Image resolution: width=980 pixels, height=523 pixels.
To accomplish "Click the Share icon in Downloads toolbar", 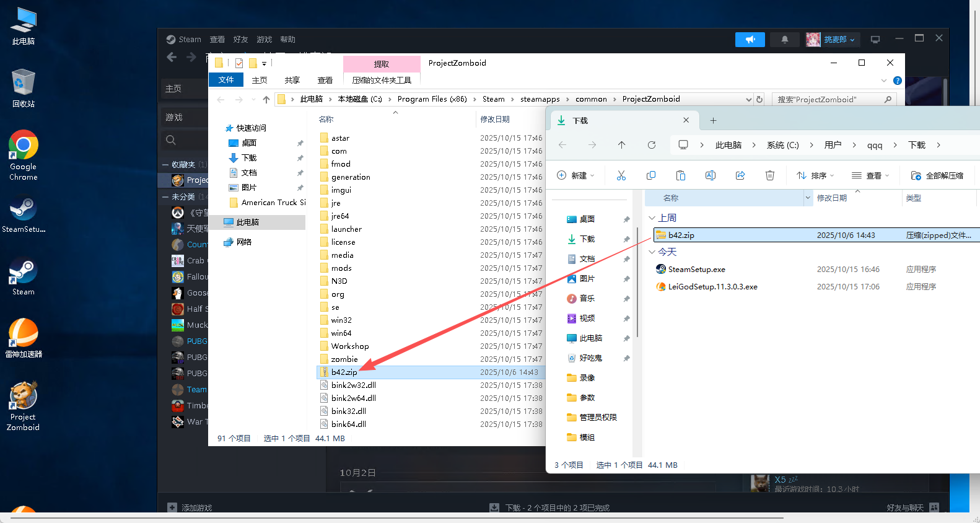I will [x=740, y=175].
